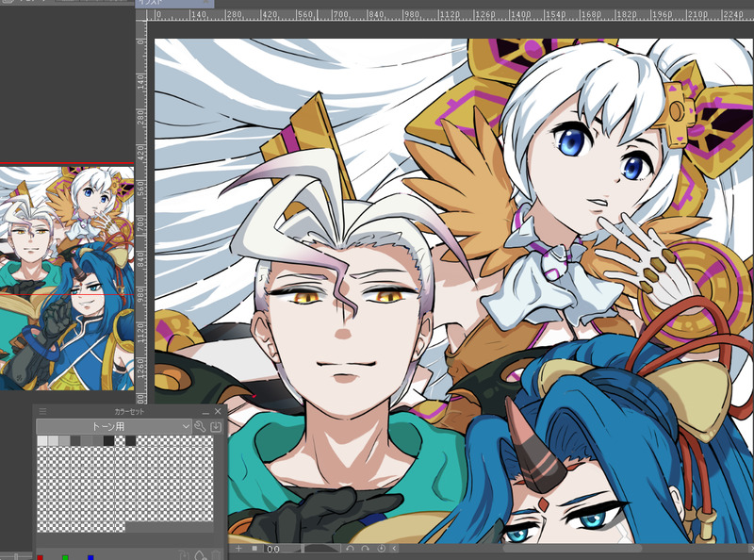
Task: Click the delete color trash icon
Action: (217, 555)
